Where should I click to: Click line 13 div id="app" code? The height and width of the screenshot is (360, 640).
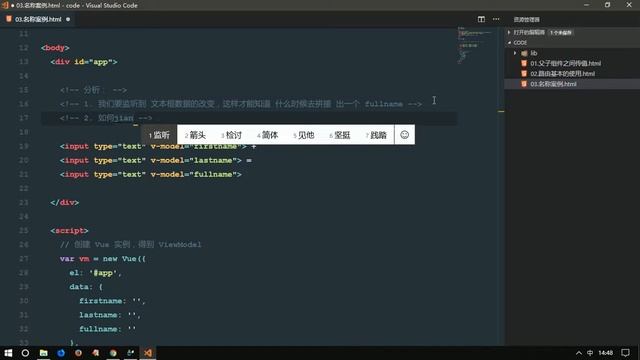tap(84, 62)
